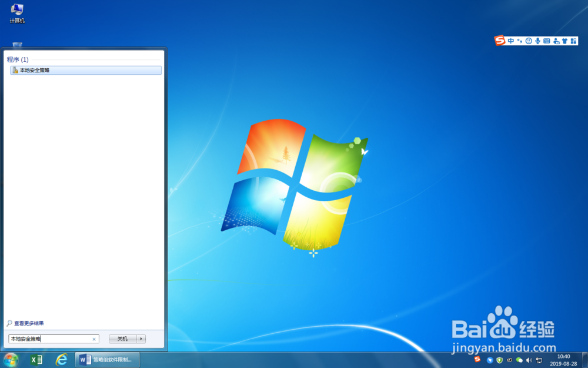
Task: Click the Windows Start orb
Action: (x=10, y=360)
